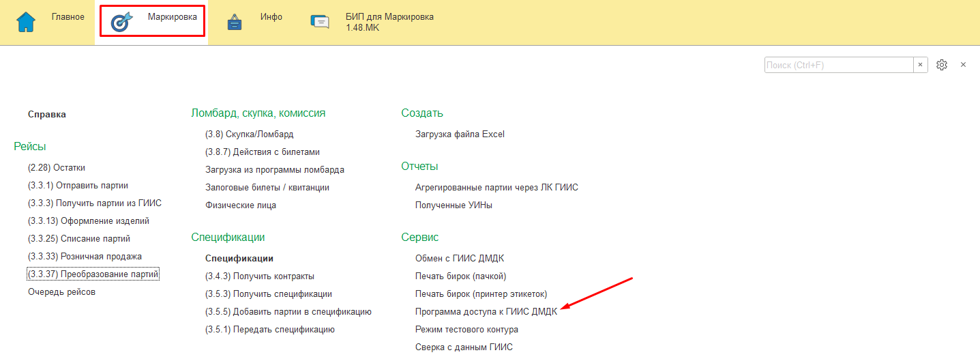
Task: Open Очередь рейсов
Action: 61,292
